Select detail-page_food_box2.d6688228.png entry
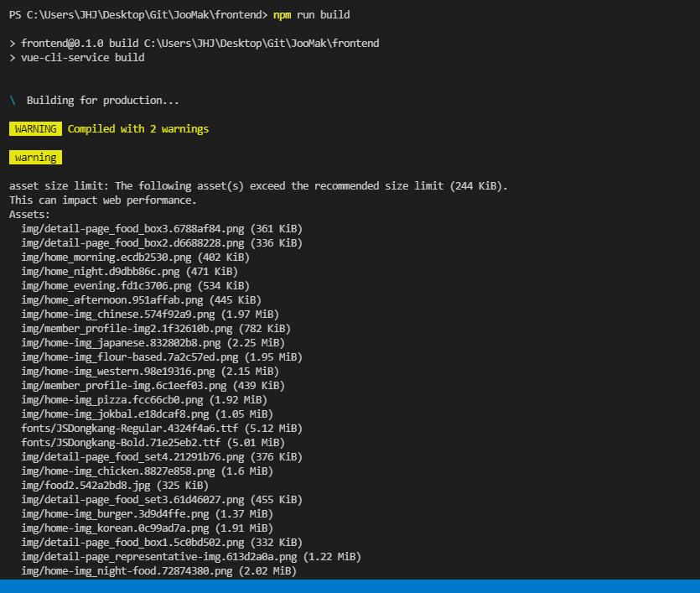The image size is (700, 593). [x=162, y=243]
